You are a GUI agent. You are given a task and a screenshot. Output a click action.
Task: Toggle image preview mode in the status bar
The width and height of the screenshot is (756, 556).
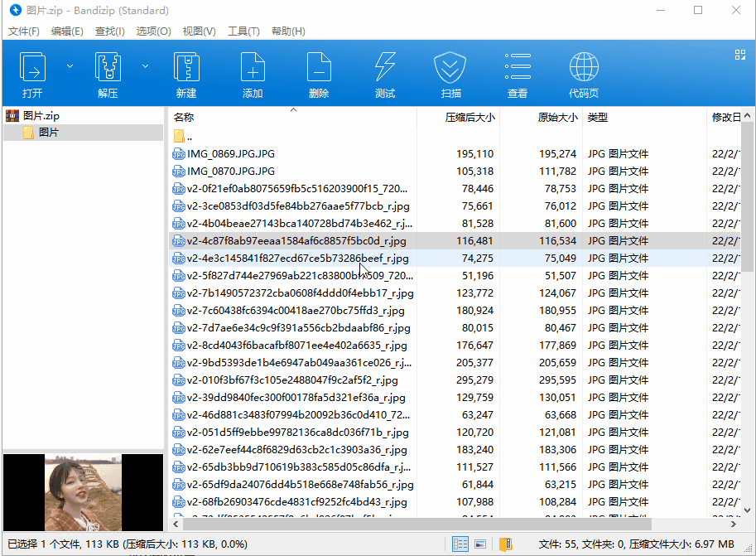point(481,543)
